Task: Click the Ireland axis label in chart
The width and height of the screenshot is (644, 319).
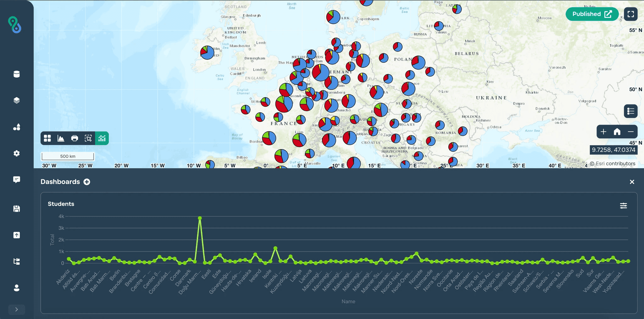Action: click(x=255, y=276)
